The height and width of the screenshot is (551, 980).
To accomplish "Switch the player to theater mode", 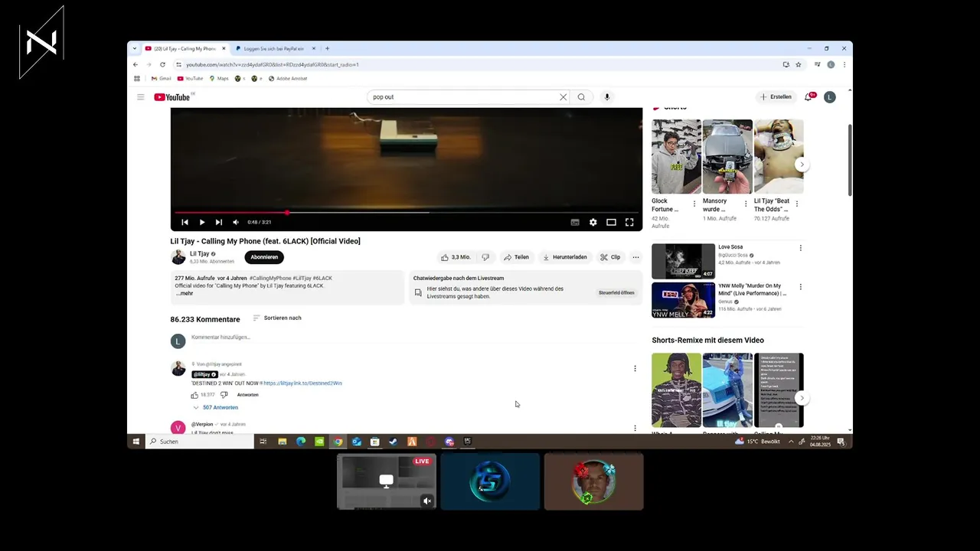I will (611, 222).
